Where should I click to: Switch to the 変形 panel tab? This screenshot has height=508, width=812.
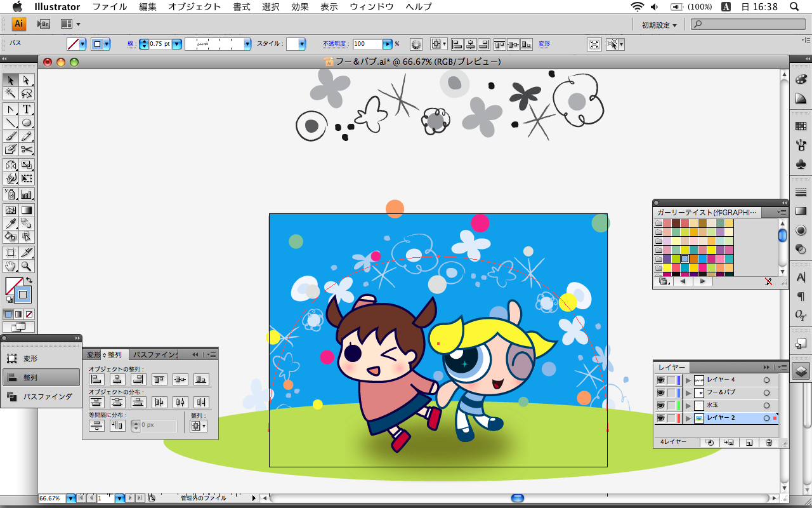(93, 355)
